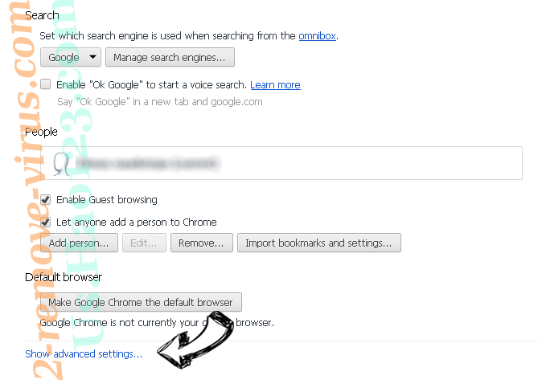Toggle Let anyone add a person to Chrome
Screen dimensions: 542x392
[46, 222]
